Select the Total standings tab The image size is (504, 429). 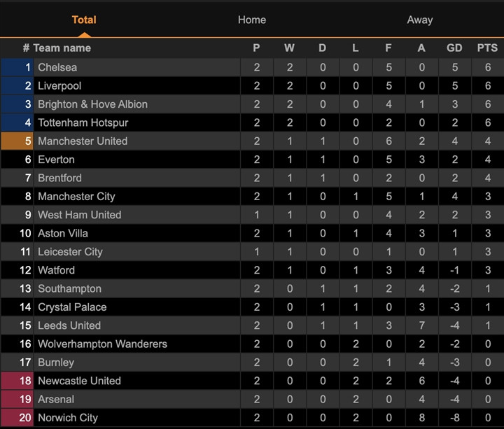click(x=84, y=20)
